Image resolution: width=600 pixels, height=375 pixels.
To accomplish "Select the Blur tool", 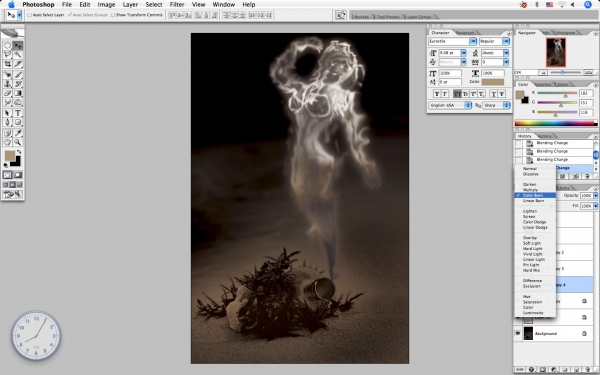I will point(7,102).
